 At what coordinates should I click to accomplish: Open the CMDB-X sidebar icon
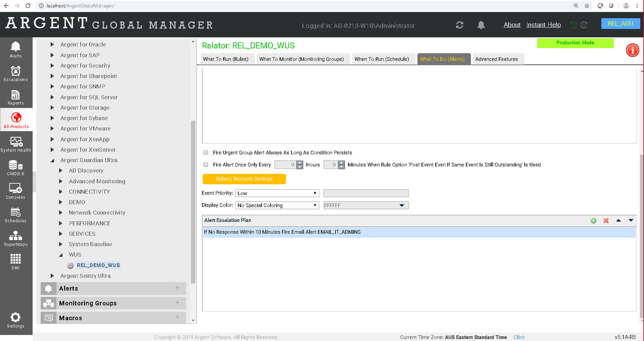(x=16, y=168)
